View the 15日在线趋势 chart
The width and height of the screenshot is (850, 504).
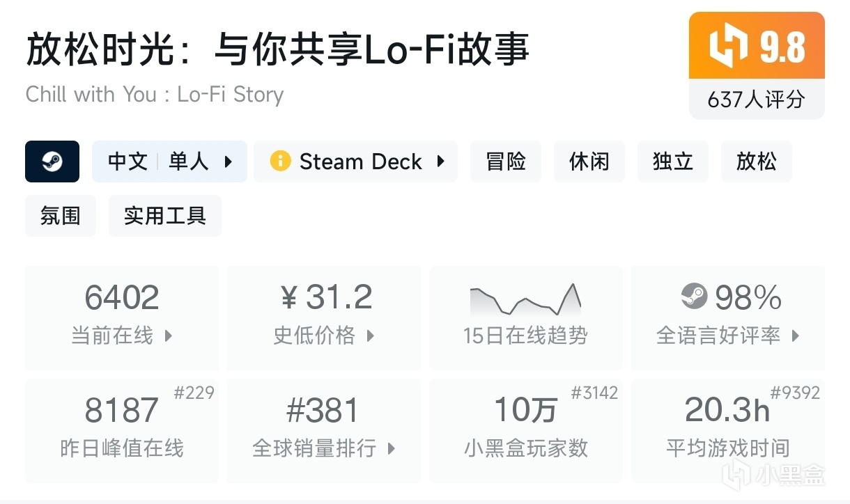pos(526,301)
